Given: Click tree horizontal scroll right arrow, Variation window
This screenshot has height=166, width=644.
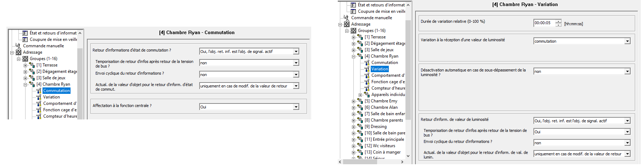Looking at the screenshot, I should (402, 162).
